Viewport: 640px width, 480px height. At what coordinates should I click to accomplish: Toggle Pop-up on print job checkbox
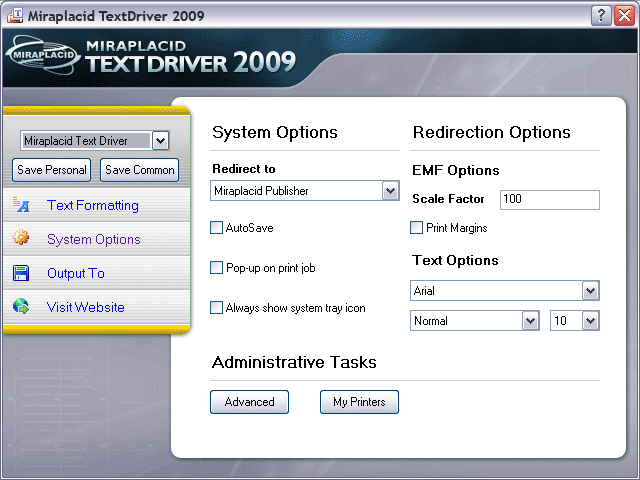(x=216, y=268)
